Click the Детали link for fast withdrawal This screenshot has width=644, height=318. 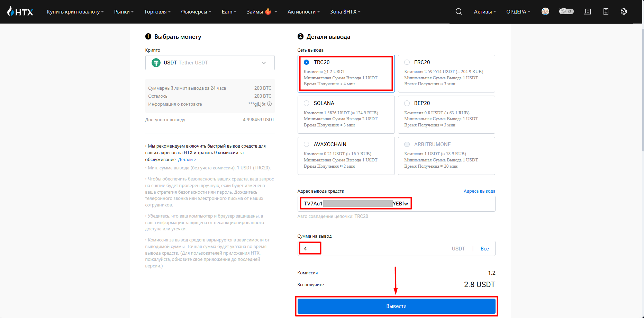187,160
